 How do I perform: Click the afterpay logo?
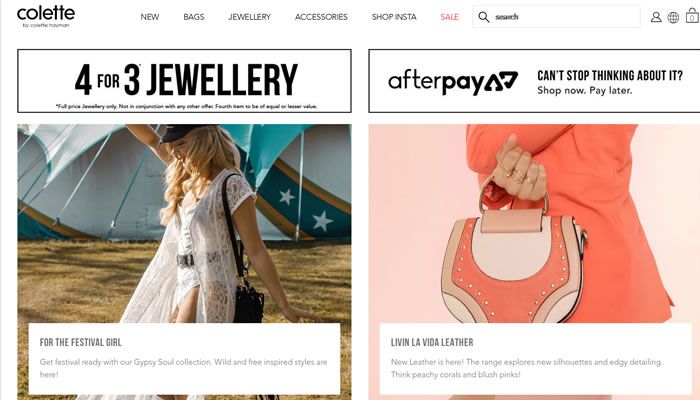(x=453, y=81)
